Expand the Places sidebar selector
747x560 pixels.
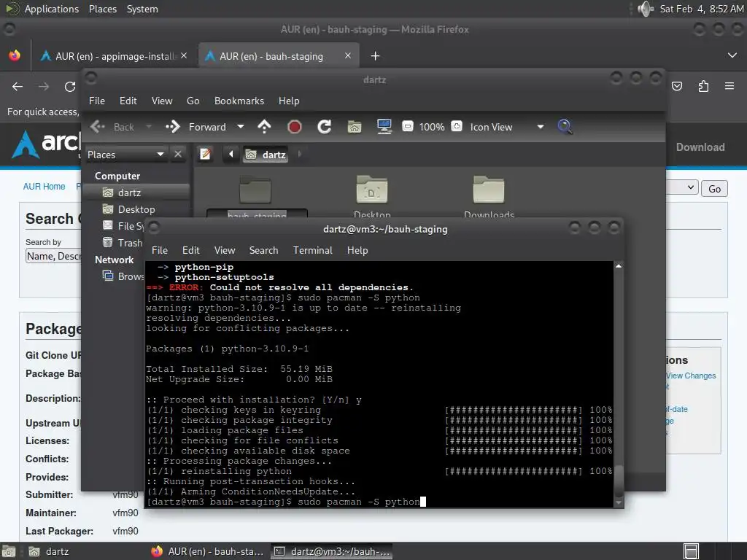point(125,155)
